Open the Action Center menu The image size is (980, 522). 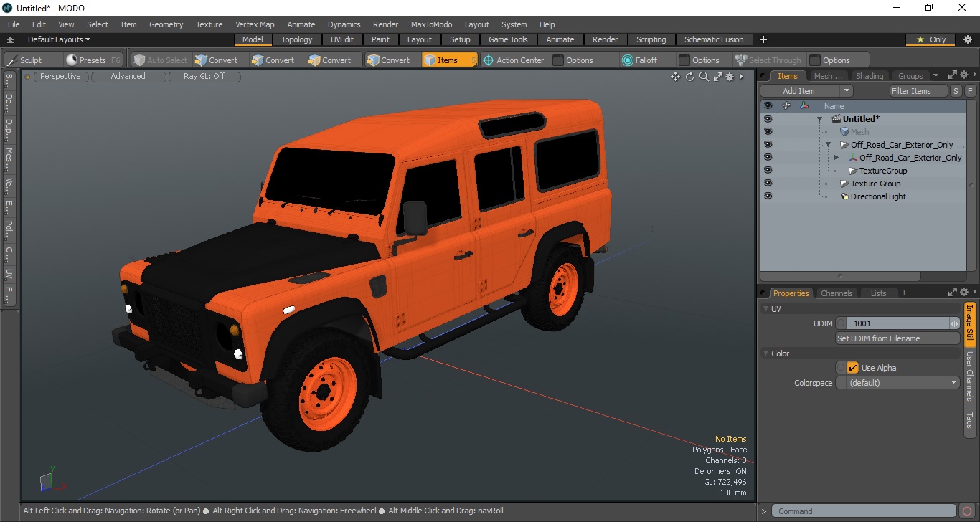coord(513,60)
